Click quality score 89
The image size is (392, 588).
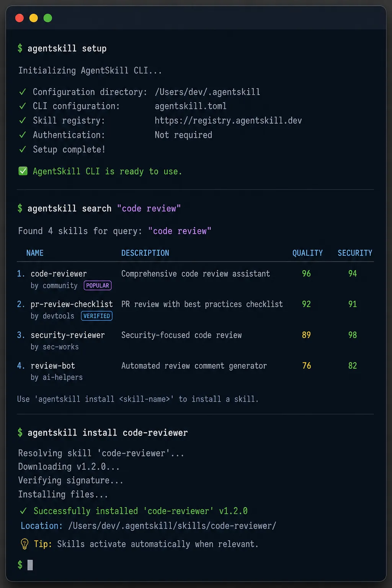pos(306,335)
